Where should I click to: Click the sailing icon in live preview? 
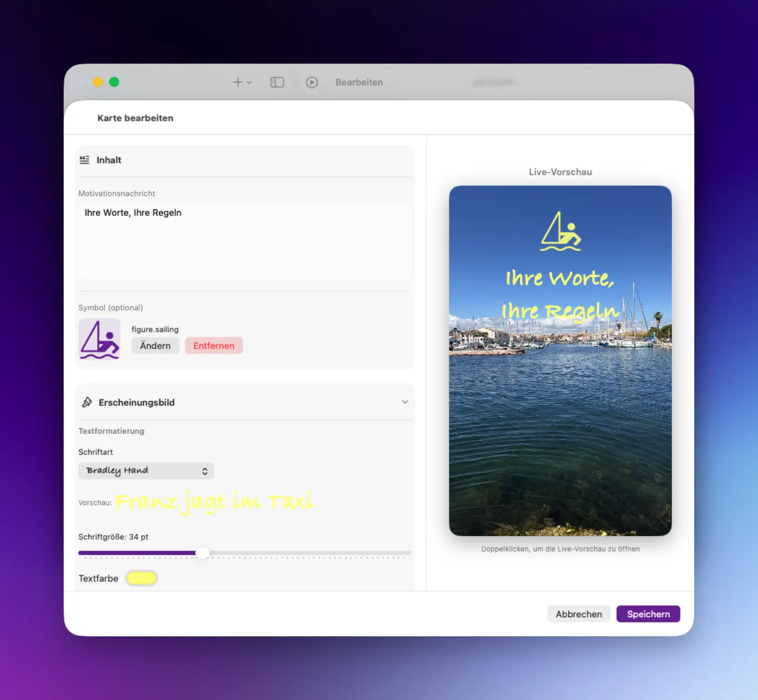click(x=560, y=231)
